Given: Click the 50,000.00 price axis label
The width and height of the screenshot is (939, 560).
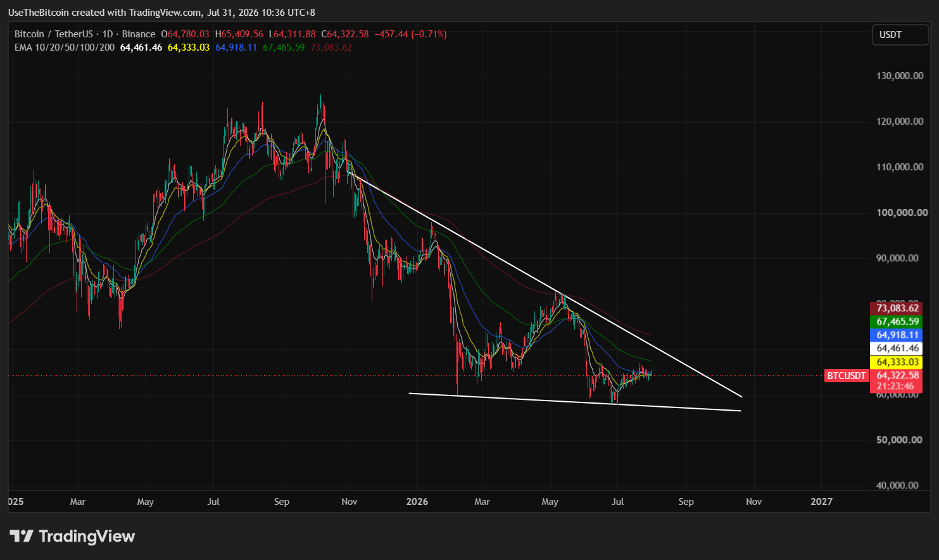Looking at the screenshot, I should [899, 440].
